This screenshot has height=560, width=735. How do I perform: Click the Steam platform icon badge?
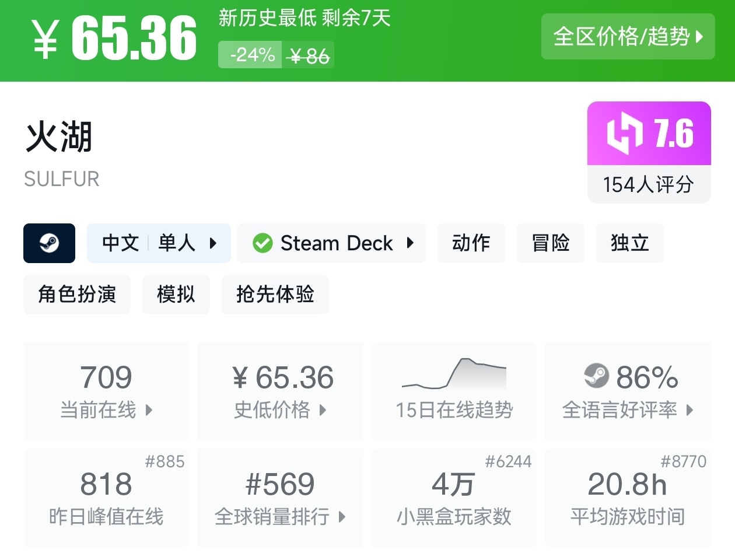point(49,243)
